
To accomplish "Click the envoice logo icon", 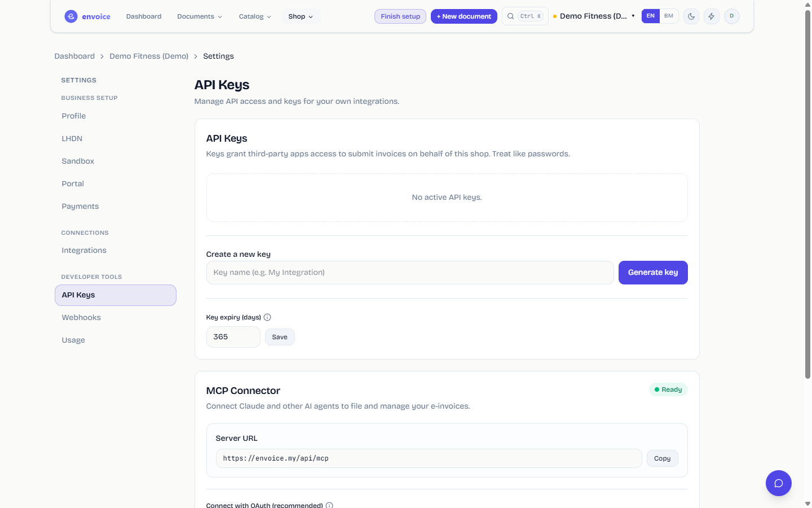I will click(x=70, y=16).
